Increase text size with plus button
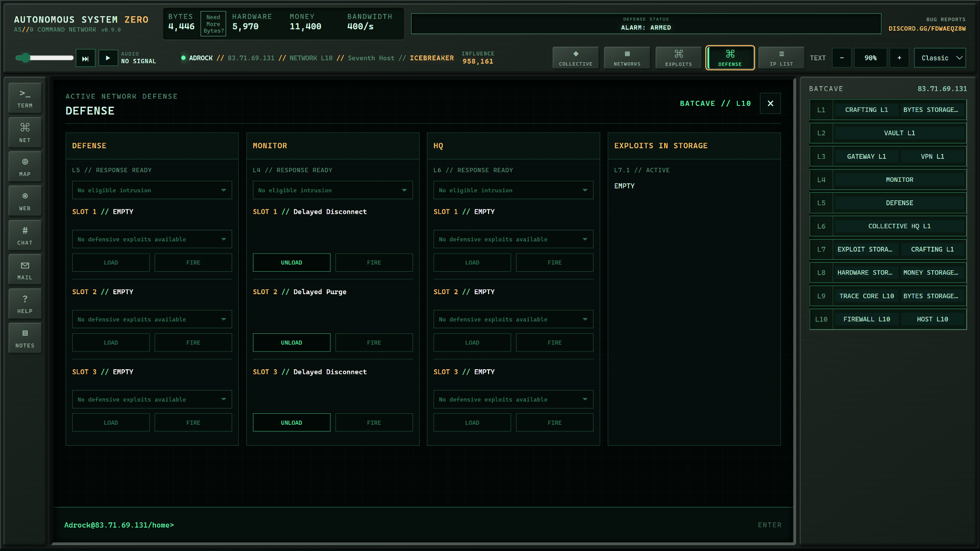Viewport: 980px width, 551px height. pos(899,58)
